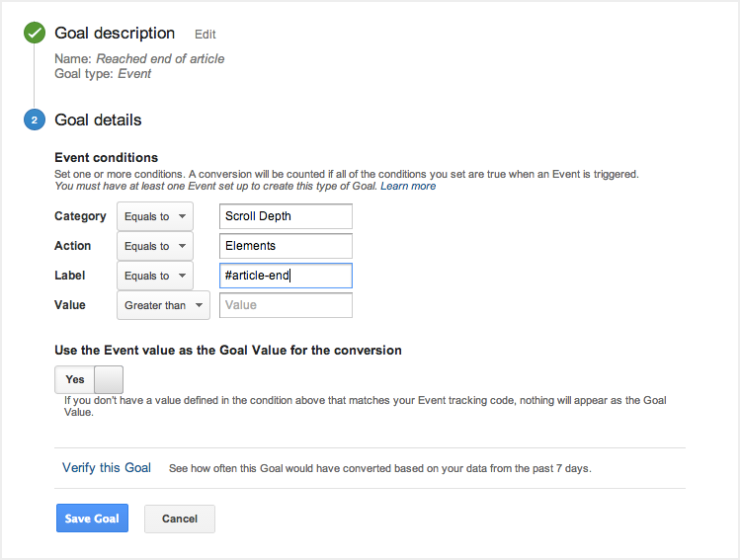The image size is (740, 560).
Task: Click the green checkmark step icon
Action: [36, 34]
